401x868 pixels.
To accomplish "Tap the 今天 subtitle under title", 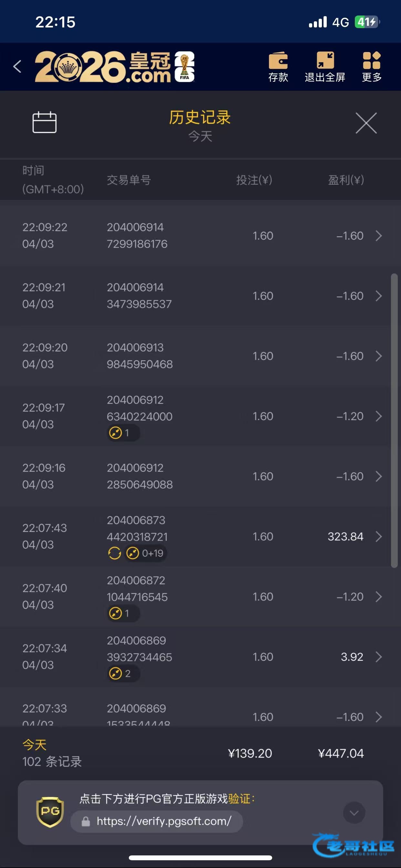I will tap(200, 137).
